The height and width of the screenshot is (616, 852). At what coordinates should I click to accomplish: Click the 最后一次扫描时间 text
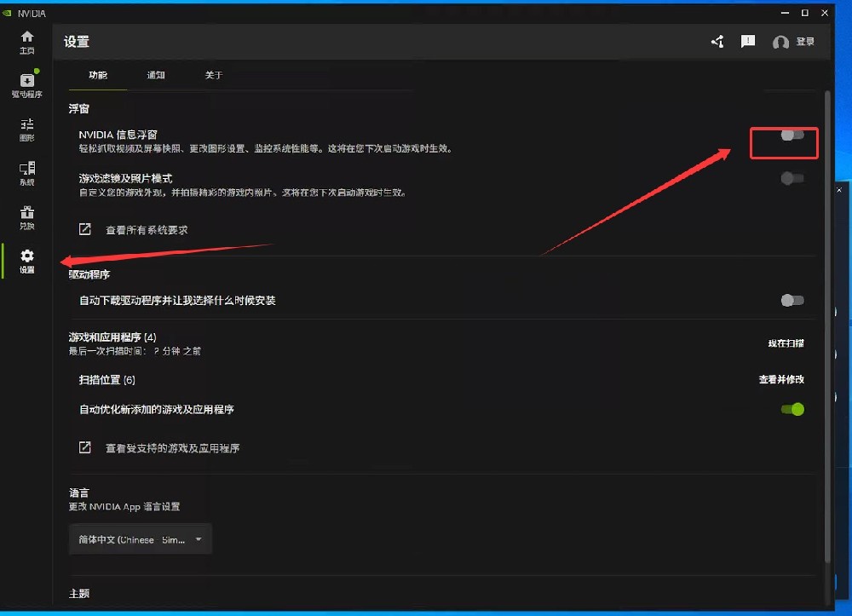pyautogui.click(x=135, y=352)
